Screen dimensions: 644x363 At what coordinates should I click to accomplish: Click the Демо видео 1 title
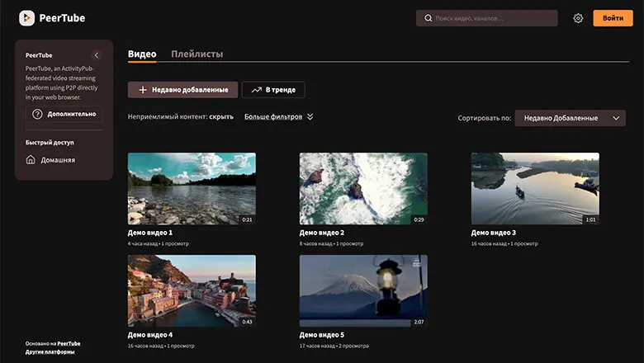tap(150, 233)
